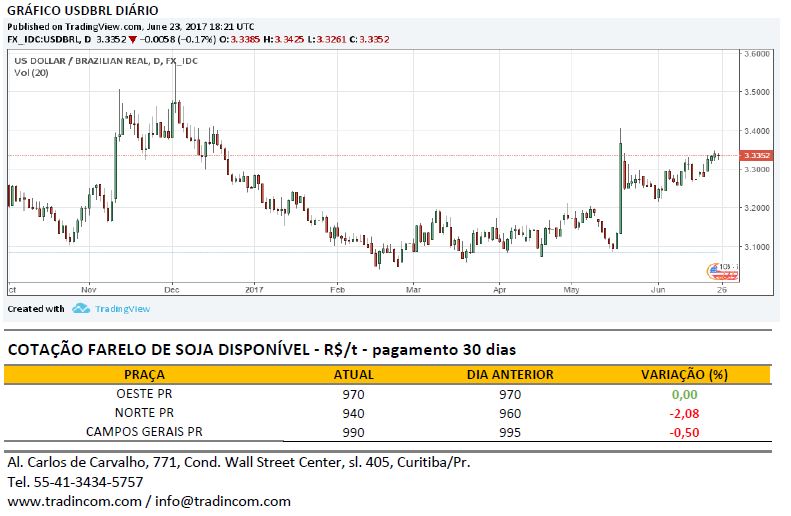Click the 3.4000 price axis label

point(757,131)
